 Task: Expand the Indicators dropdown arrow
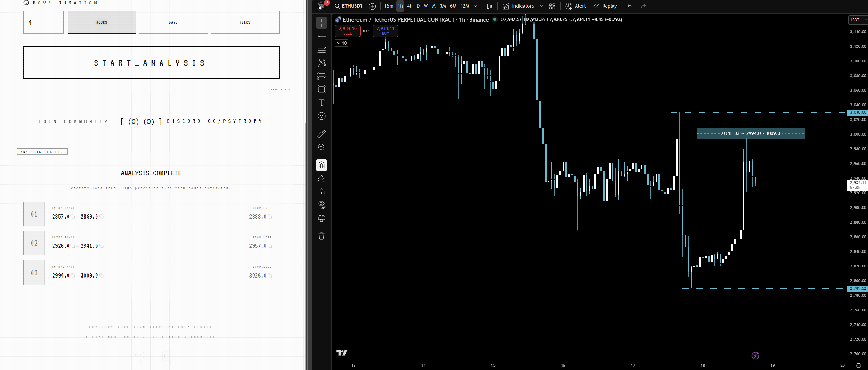(x=542, y=6)
